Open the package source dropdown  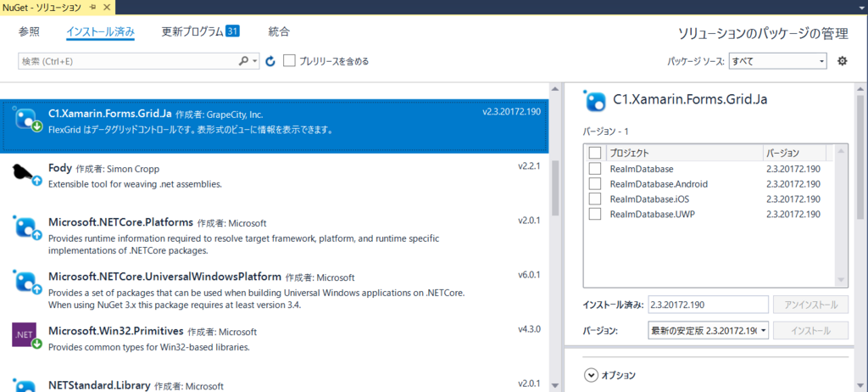(778, 61)
